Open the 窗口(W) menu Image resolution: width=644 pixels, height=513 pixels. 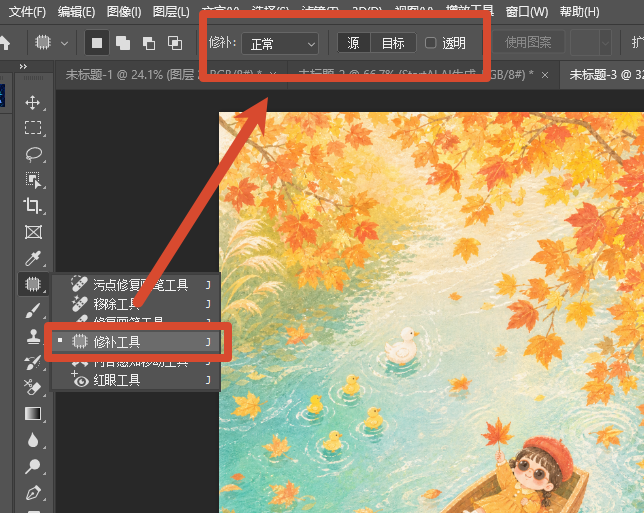(x=527, y=12)
